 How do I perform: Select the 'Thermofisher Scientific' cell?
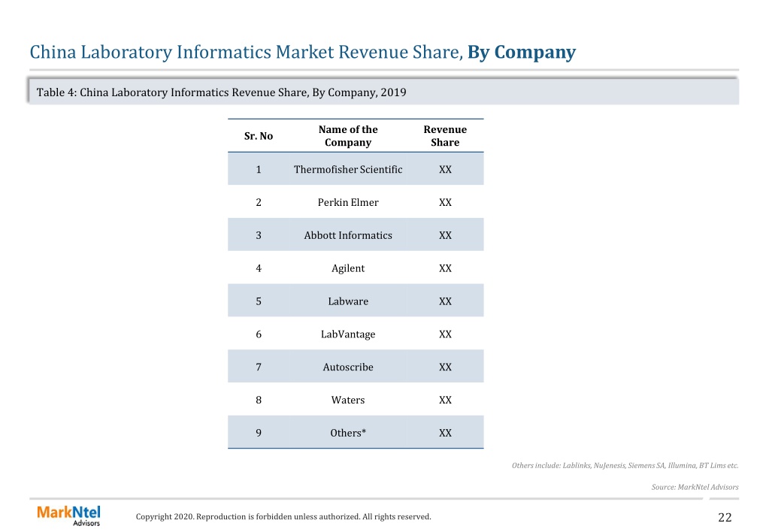(348, 169)
